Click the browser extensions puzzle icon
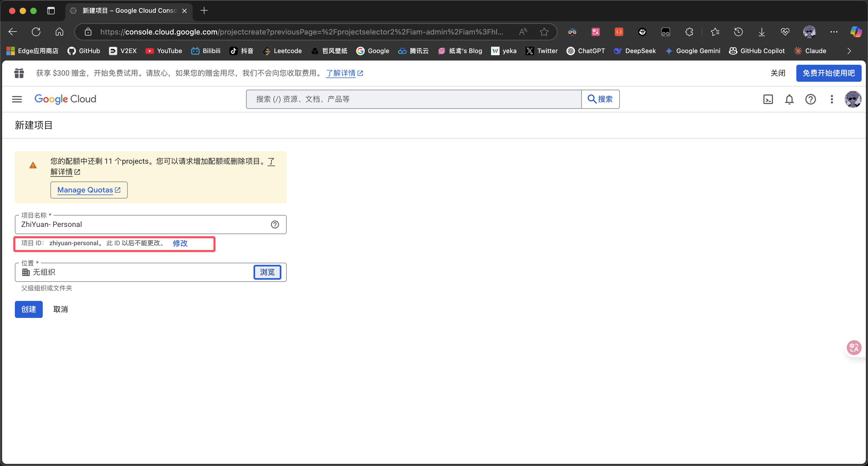Image resolution: width=868 pixels, height=466 pixels. click(x=689, y=32)
